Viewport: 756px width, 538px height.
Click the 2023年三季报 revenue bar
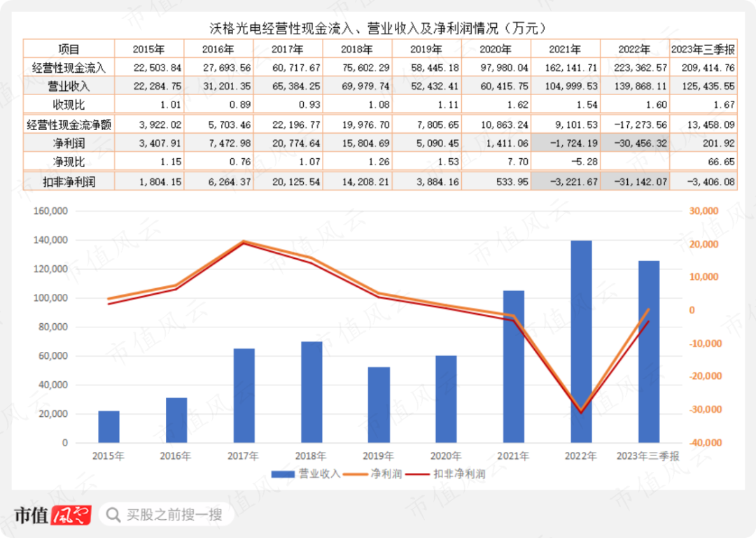[x=649, y=351]
